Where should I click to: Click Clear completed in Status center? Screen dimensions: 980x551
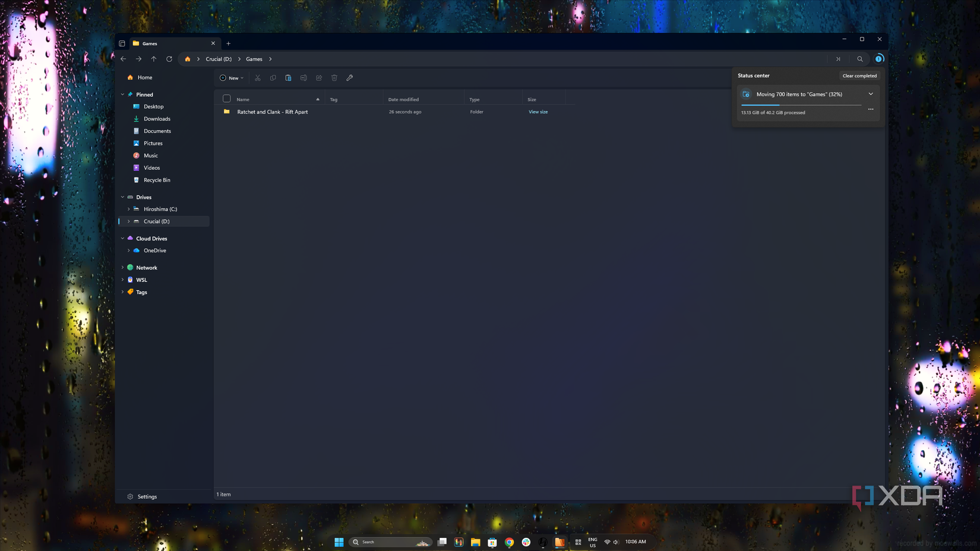859,75
